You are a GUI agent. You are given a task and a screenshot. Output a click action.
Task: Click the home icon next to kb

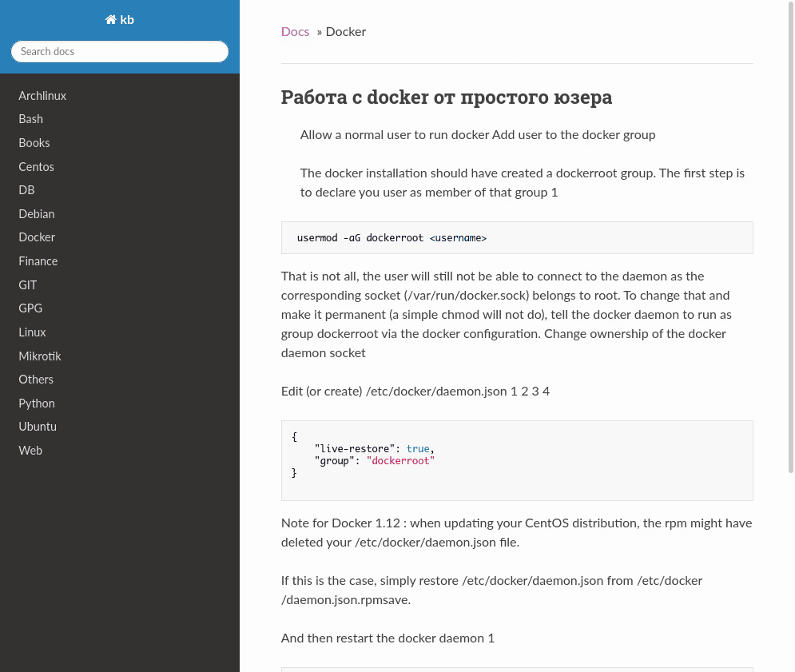coord(110,20)
